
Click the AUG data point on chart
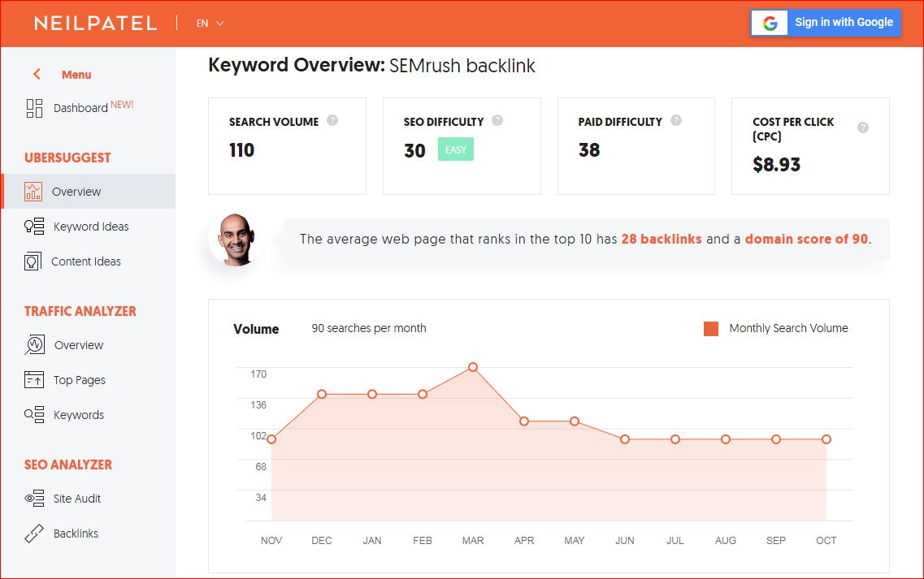pyautogui.click(x=726, y=439)
